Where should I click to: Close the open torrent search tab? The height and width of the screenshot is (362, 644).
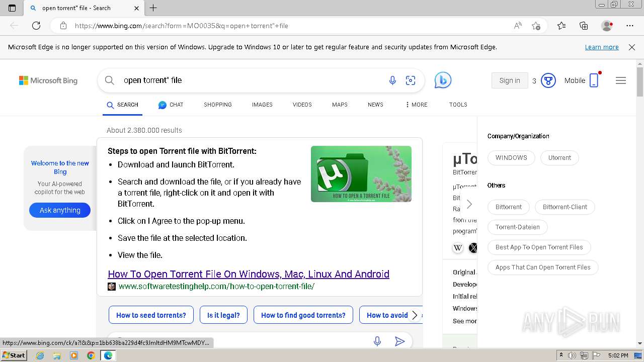137,8
